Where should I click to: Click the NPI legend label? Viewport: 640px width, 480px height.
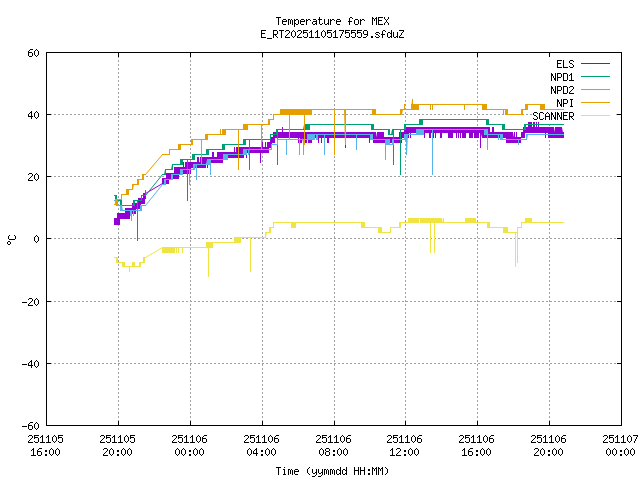coord(565,103)
